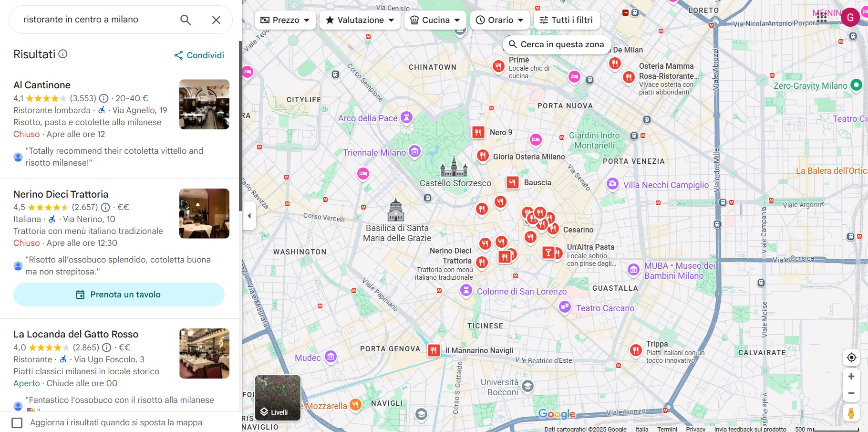Click the Primè restaurant pin
Image resolution: width=868 pixels, height=432 pixels.
[498, 66]
